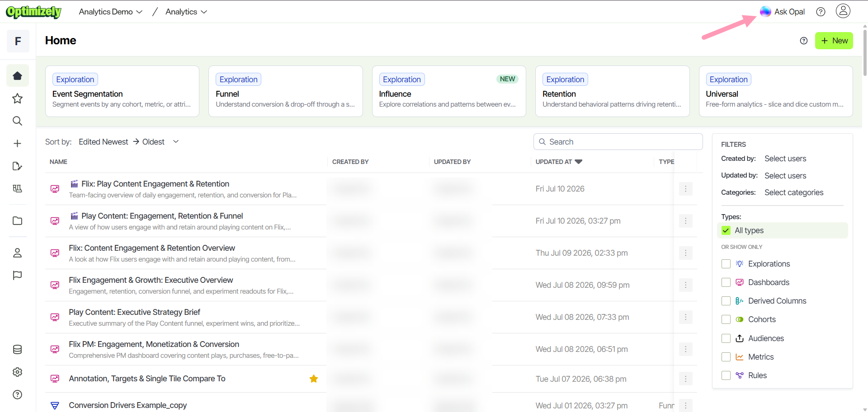Open Play Content: Executive Strategy Brief

pyautogui.click(x=134, y=312)
